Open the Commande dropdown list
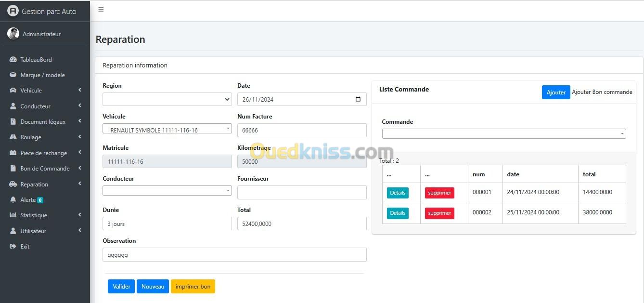 coord(503,134)
